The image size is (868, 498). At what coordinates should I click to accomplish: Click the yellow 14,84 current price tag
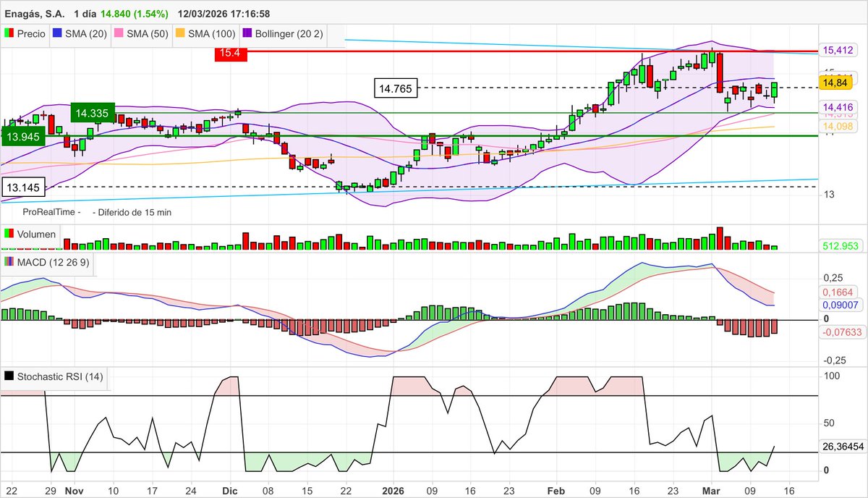pos(836,83)
